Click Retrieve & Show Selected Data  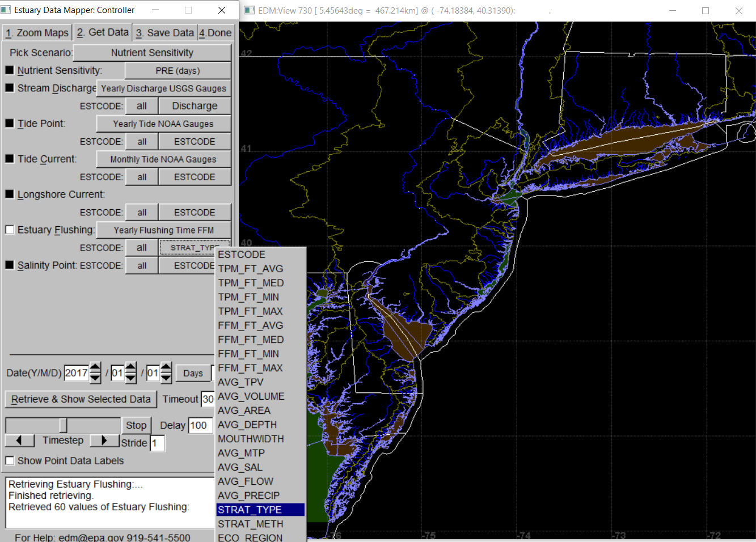[81, 399]
